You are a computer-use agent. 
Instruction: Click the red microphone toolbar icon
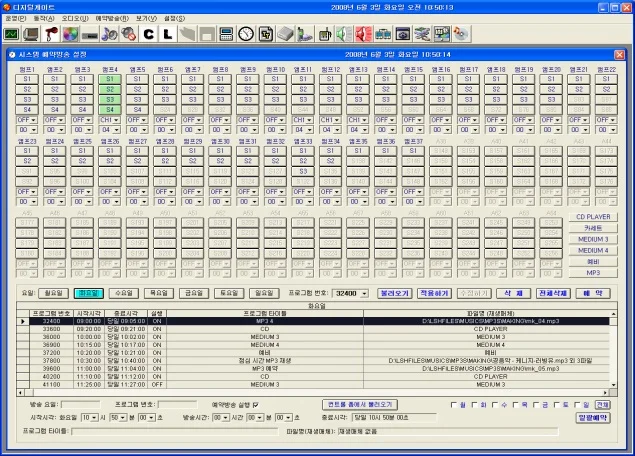[51, 34]
